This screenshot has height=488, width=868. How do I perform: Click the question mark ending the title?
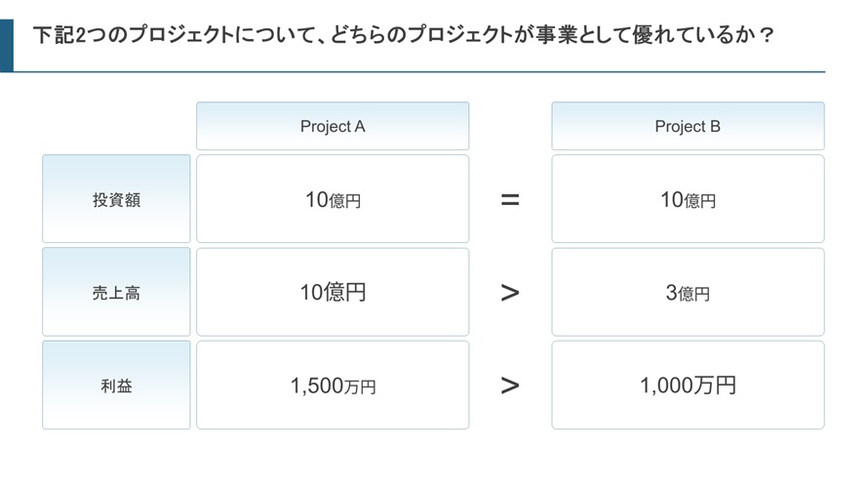pos(767,36)
